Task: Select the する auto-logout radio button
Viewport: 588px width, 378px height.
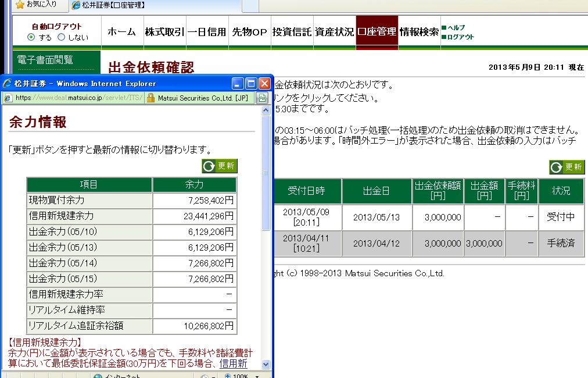Action: pos(31,37)
